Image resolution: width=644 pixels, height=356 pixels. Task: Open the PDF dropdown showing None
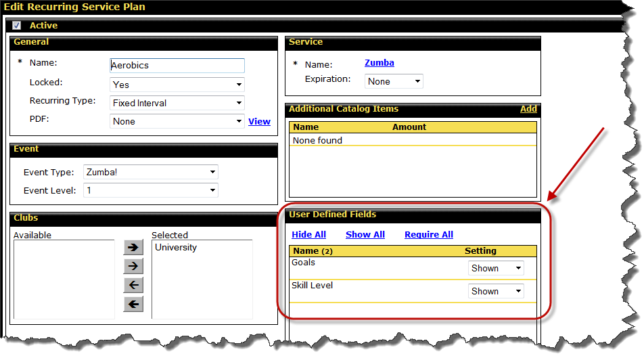[177, 121]
